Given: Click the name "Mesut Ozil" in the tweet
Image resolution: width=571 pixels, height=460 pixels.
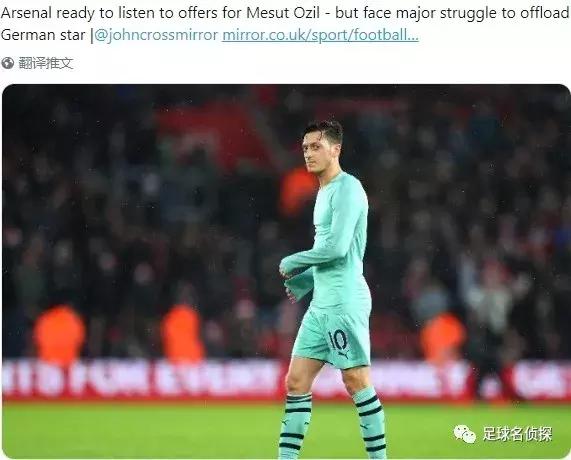Looking at the screenshot, I should click(283, 13).
